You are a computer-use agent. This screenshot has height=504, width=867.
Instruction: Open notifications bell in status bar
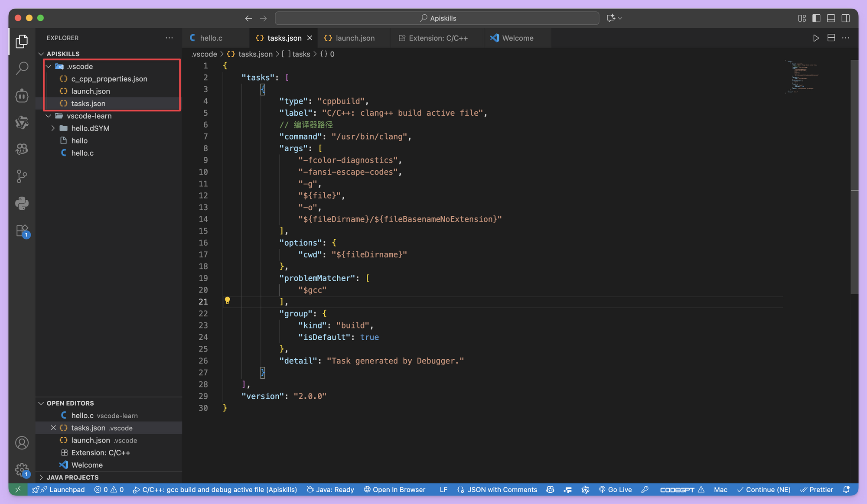click(x=846, y=489)
